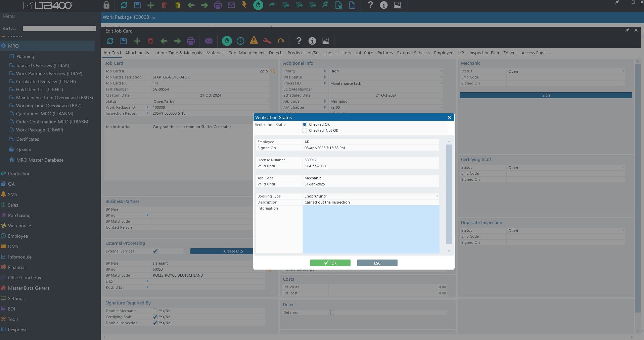Click the printer icon in Edit Job Card toolbar
The width and height of the screenshot is (644, 340).
pyautogui.click(x=191, y=41)
